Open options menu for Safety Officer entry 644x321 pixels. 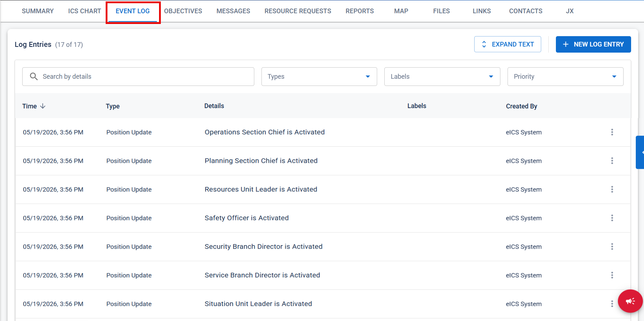(x=612, y=218)
